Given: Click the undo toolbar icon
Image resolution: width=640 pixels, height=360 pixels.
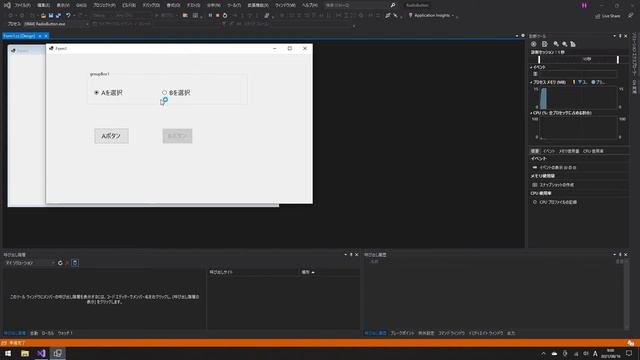Looking at the screenshot, I should tap(68, 16).
